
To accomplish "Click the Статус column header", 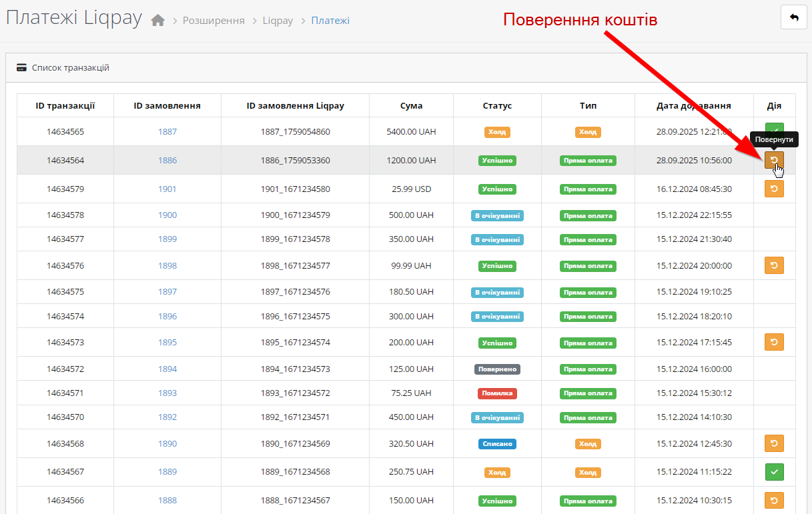I will pos(497,105).
